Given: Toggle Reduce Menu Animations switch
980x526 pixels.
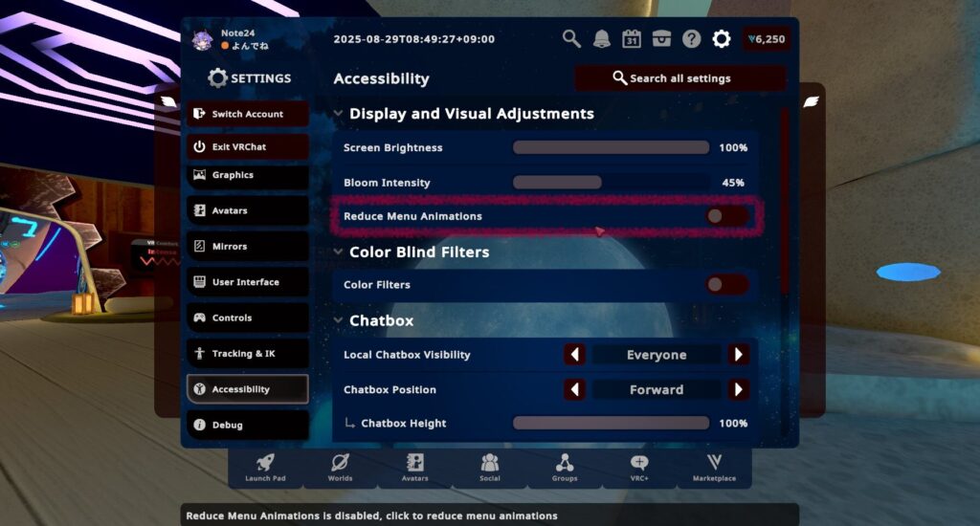Looking at the screenshot, I should click(x=726, y=216).
